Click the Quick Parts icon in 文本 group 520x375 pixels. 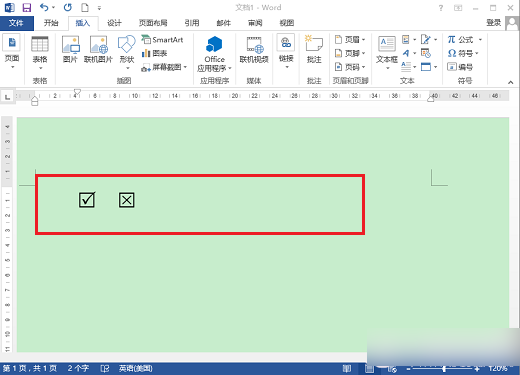406,40
